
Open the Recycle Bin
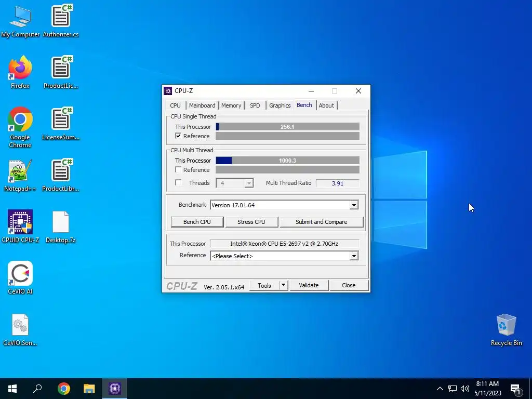(506, 329)
